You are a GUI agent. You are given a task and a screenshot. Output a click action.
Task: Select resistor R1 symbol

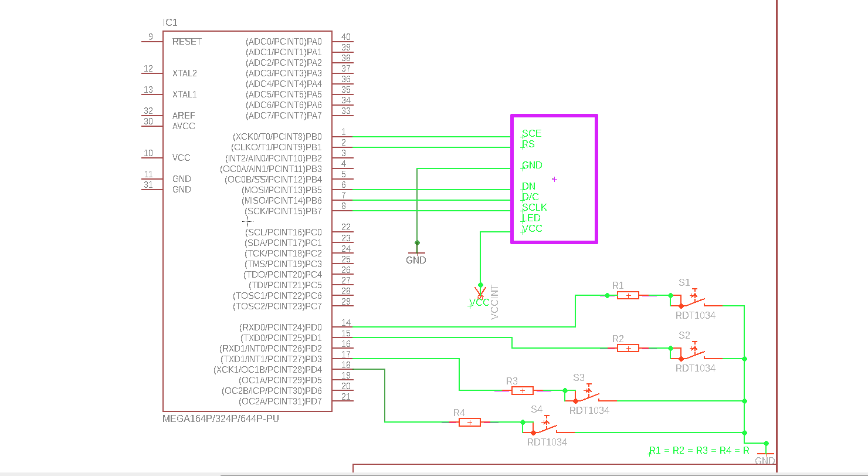coord(628,295)
